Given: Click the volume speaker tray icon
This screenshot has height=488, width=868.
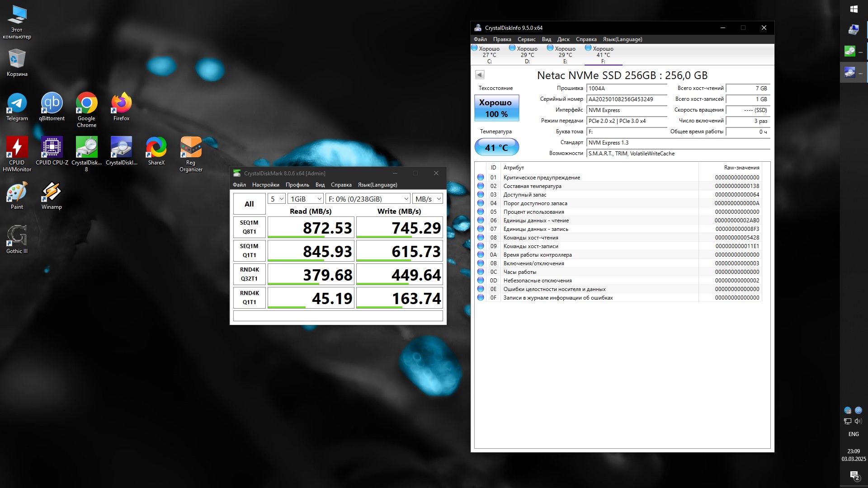Looking at the screenshot, I should pos(858,421).
